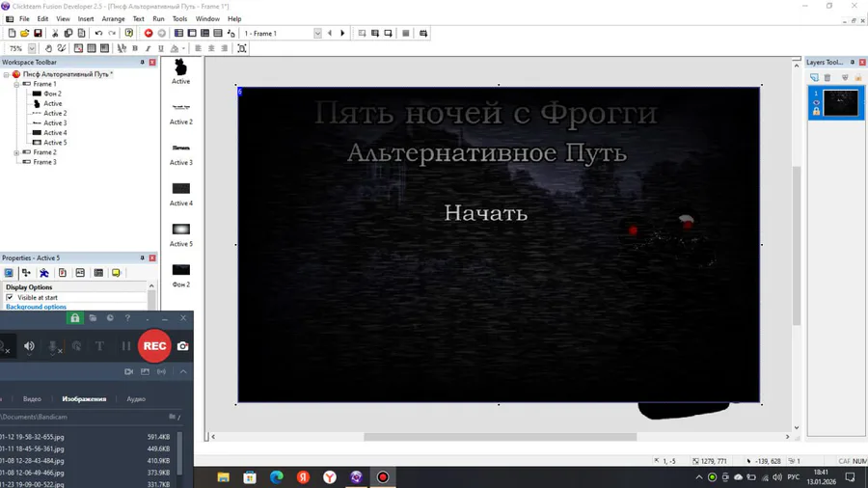The width and height of the screenshot is (868, 488).
Task: Switch to Bandicam Видео tab
Action: 32,399
